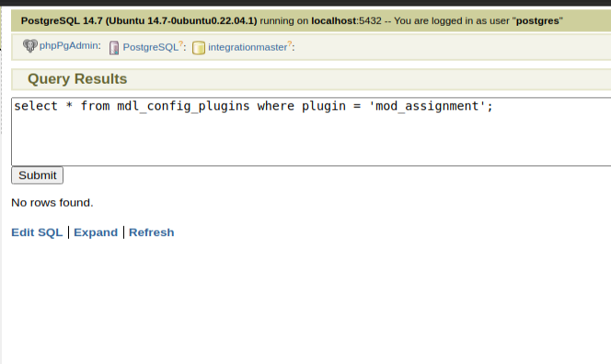Click the word mdl_config_plugins in the query
611x364 pixels.
tap(183, 107)
